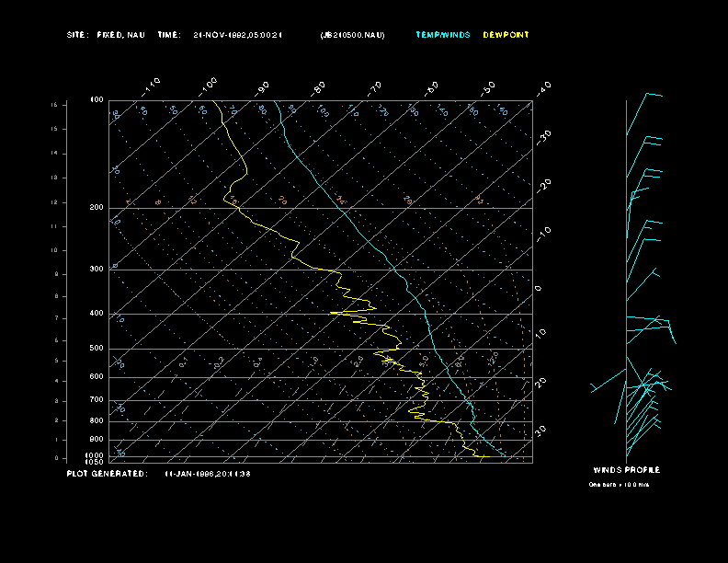Click the -70 temperature label on top axis
Viewport: 728px width, 563px height.
pyautogui.click(x=375, y=89)
